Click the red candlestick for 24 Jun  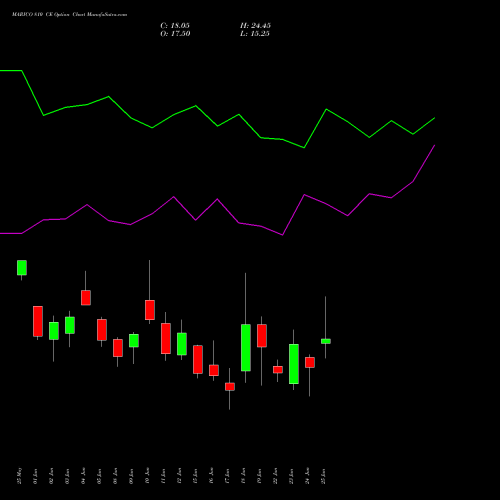(x=310, y=363)
